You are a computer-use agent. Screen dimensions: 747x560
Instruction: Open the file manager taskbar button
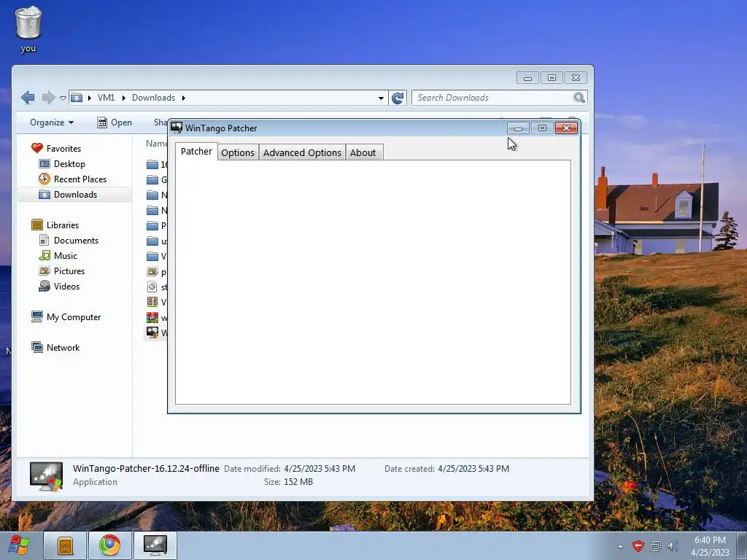[65, 545]
